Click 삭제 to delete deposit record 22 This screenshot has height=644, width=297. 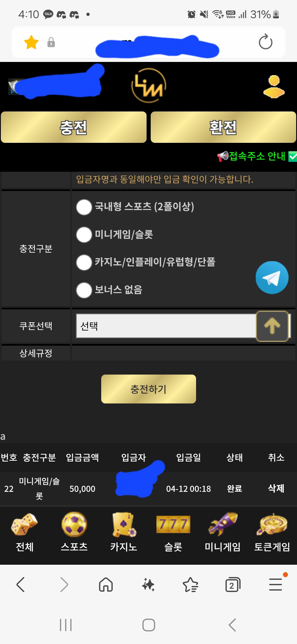click(276, 489)
